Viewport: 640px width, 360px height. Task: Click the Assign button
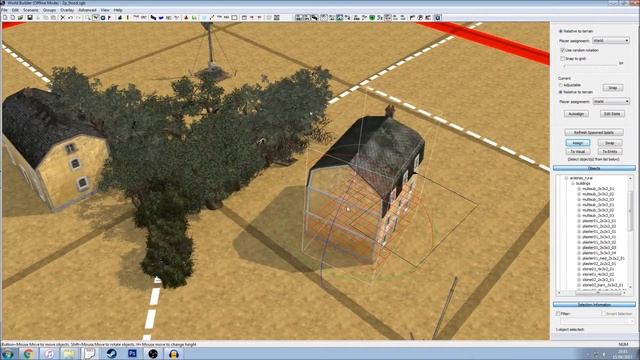(x=578, y=143)
